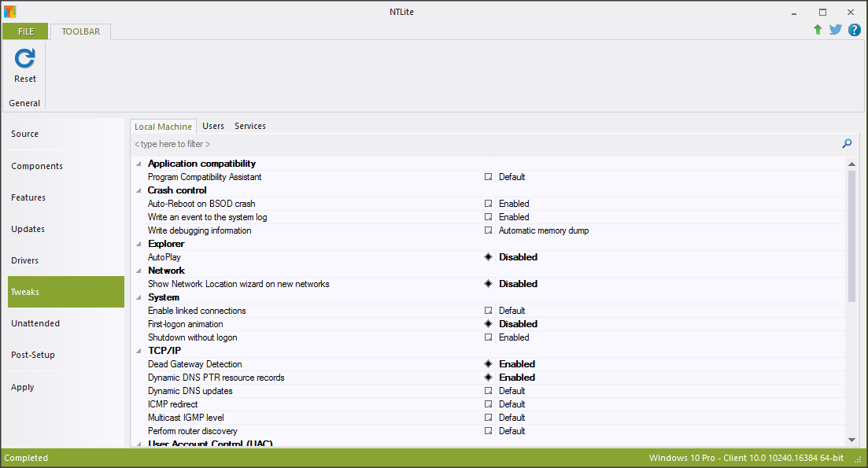This screenshot has height=468, width=868.
Task: Go to the Components page
Action: click(x=37, y=166)
